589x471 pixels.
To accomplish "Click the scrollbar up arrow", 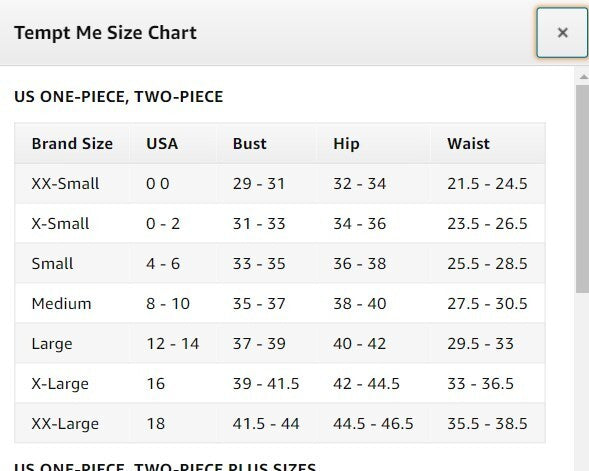I will tap(583, 77).
